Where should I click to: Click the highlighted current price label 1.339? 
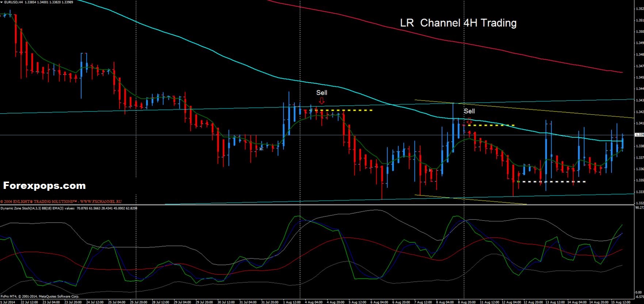pos(639,135)
